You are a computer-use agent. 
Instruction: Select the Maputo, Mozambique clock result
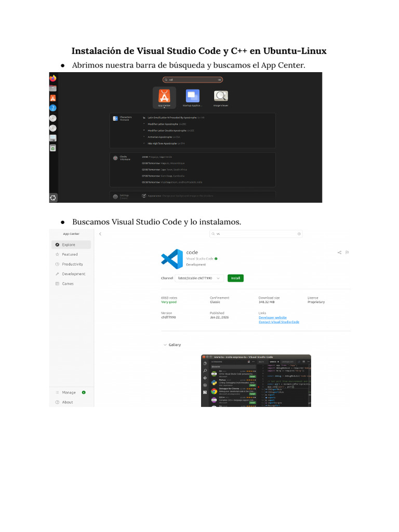[163, 163]
